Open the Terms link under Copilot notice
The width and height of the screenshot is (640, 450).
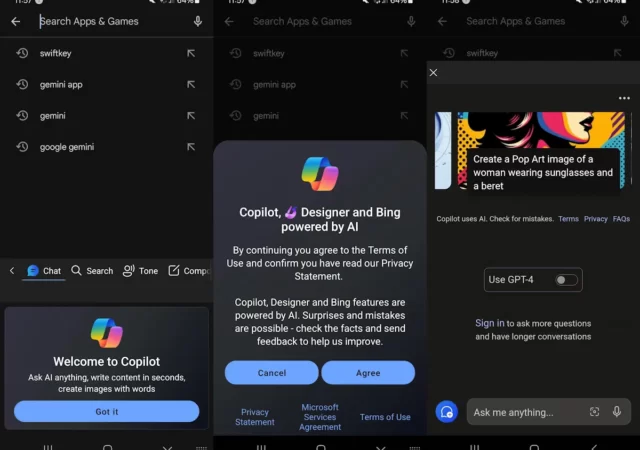click(x=568, y=219)
